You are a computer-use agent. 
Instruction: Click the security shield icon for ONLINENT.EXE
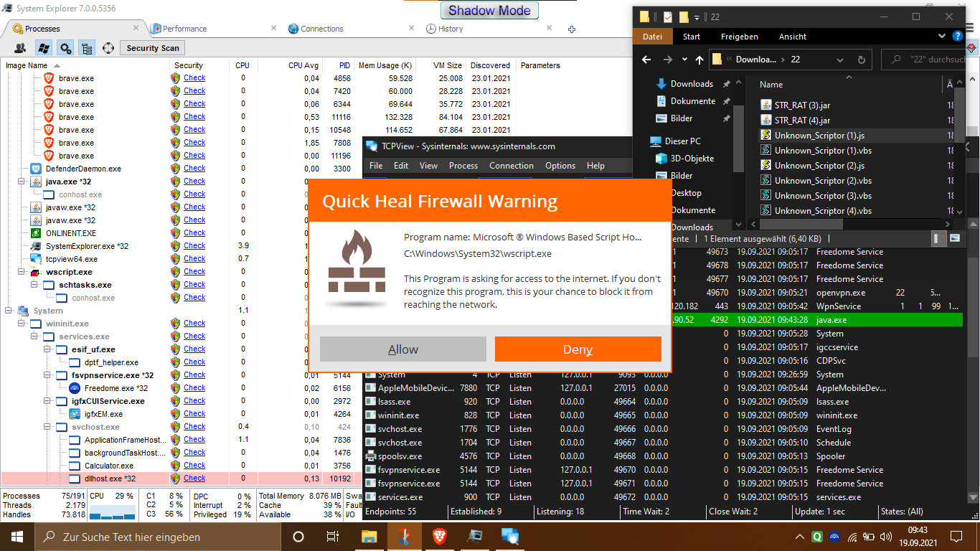tap(175, 233)
